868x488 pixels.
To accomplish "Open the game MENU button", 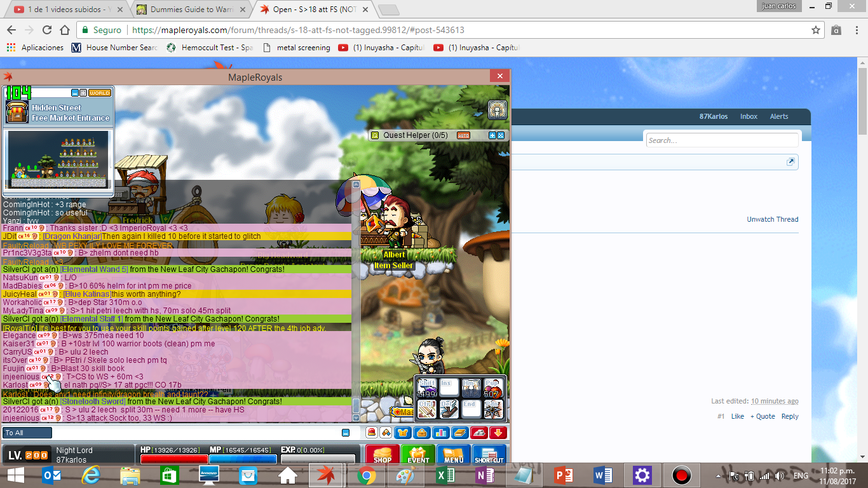I will [x=454, y=454].
